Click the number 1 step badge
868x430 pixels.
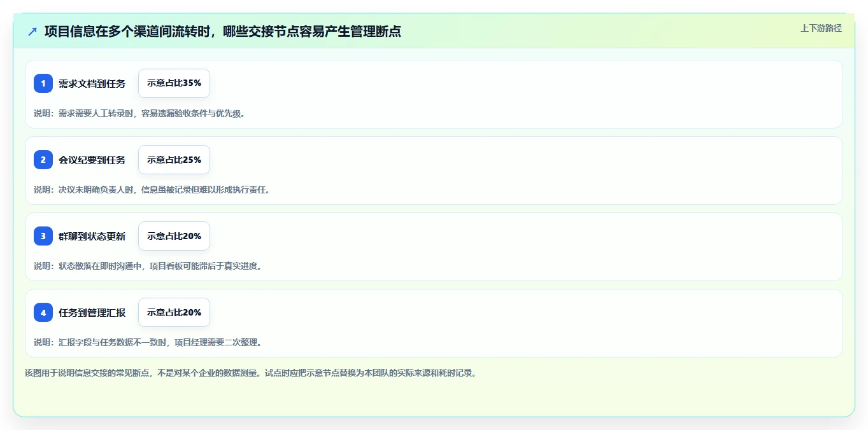43,83
